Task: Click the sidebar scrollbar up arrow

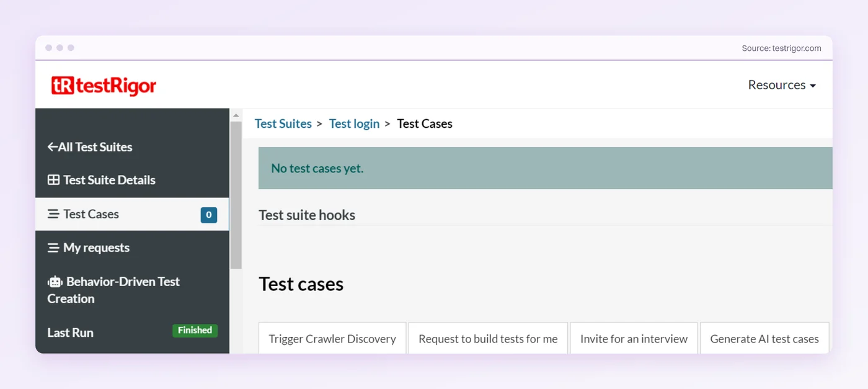Action: coord(236,115)
